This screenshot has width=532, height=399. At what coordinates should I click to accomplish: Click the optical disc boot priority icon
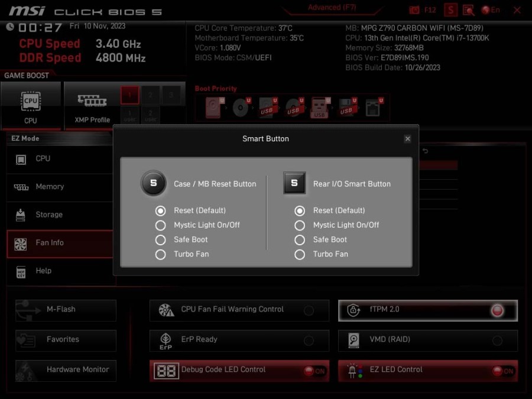point(241,108)
